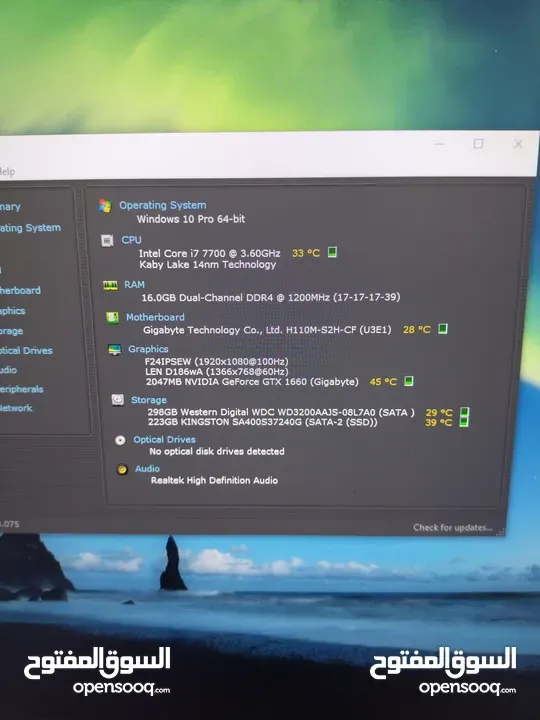Click the GTX 1660 temperature indicator icon
540x720 pixels.
(x=408, y=381)
